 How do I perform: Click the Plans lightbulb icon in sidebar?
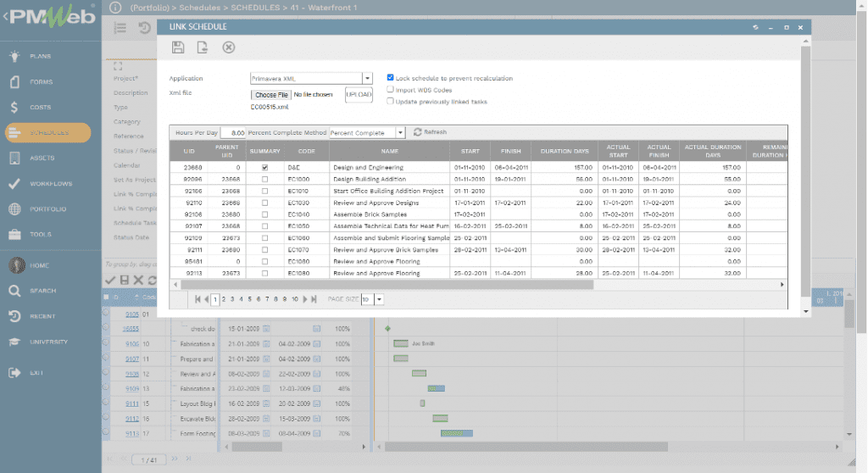[15, 56]
